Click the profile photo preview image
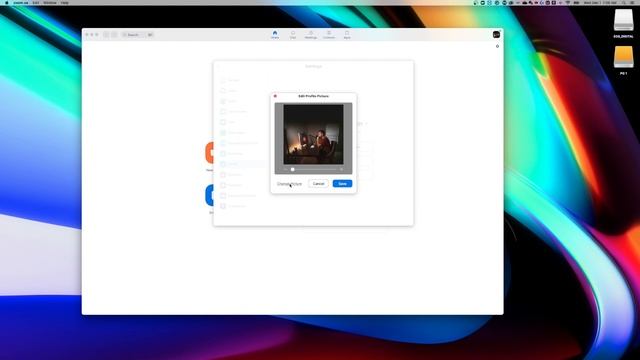 pos(313,134)
